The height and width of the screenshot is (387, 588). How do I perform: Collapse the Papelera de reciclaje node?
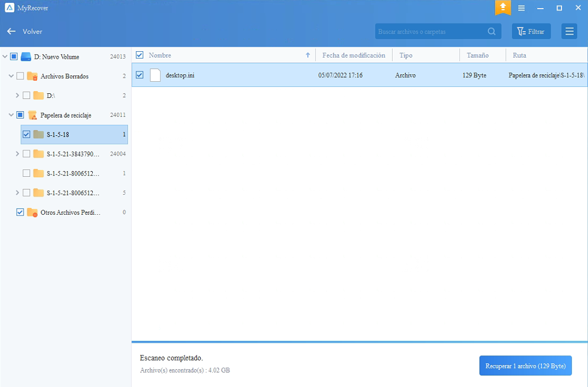coord(12,115)
